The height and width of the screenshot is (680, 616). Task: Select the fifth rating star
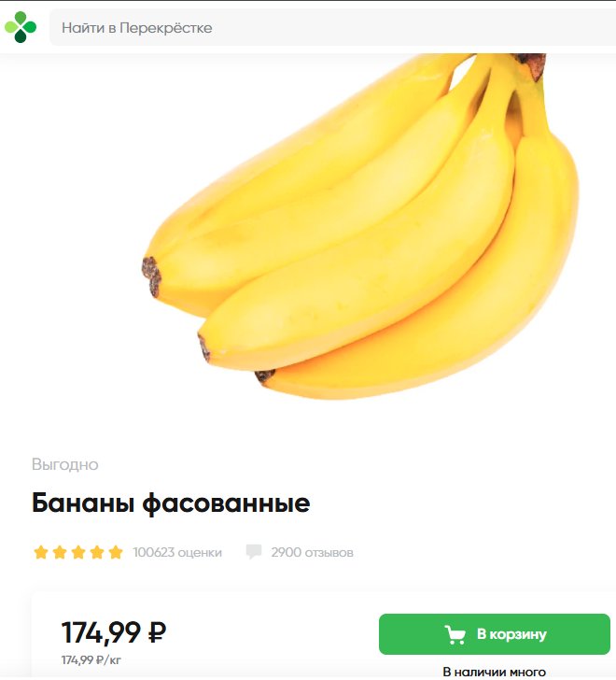click(x=116, y=553)
